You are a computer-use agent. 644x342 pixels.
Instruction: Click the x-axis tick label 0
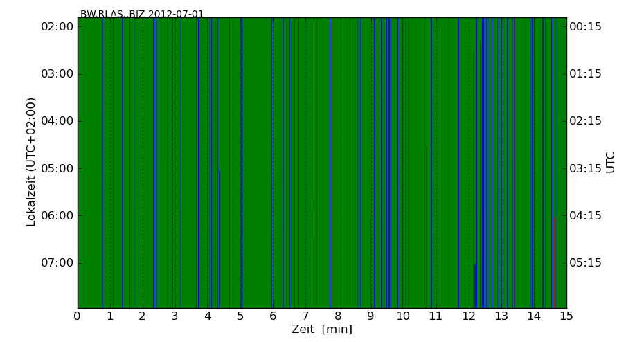pyautogui.click(x=78, y=316)
